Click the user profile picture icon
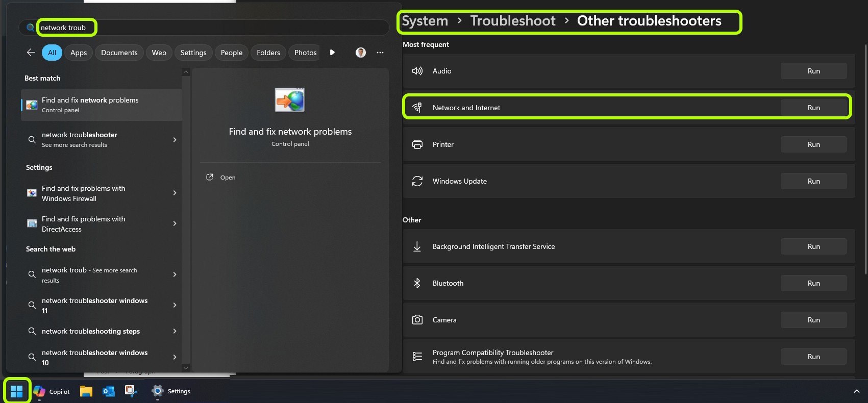The image size is (868, 403). click(x=361, y=53)
